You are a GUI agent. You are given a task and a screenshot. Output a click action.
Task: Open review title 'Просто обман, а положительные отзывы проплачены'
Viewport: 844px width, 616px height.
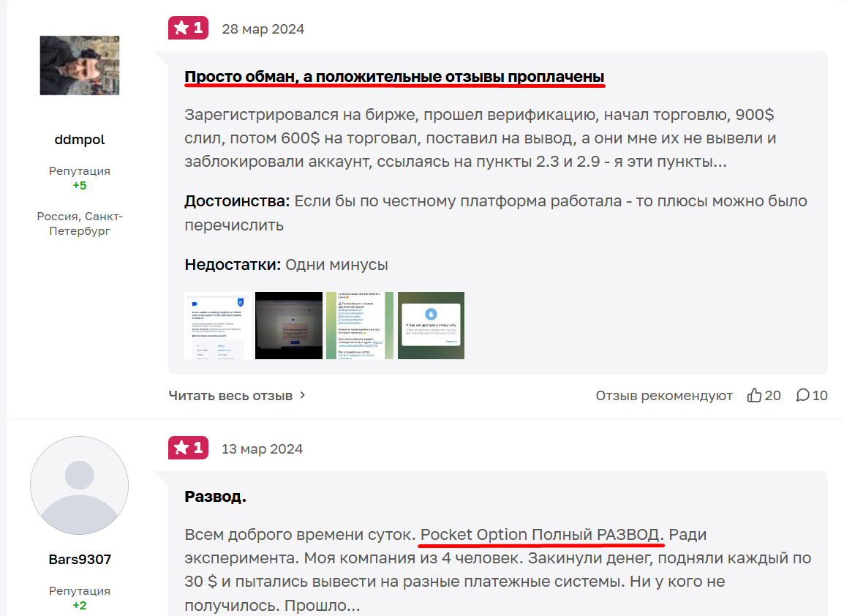[394, 77]
